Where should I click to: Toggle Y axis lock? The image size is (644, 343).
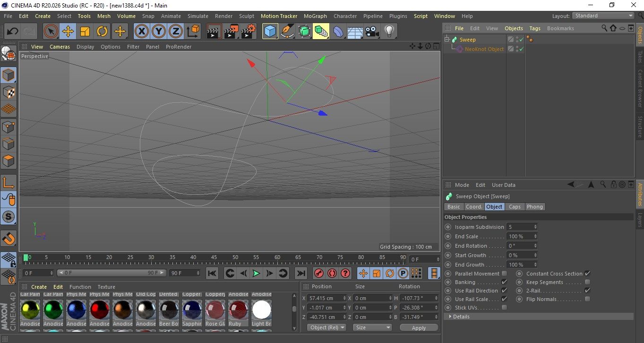(x=159, y=32)
